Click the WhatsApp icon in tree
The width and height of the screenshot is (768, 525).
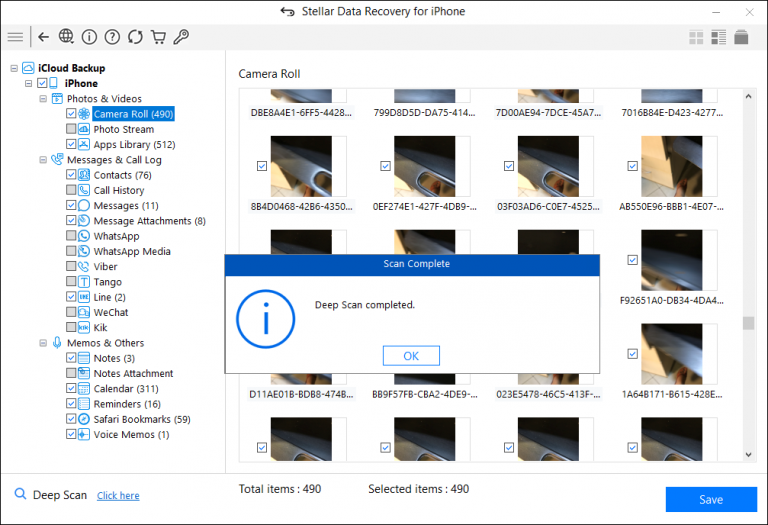84,236
